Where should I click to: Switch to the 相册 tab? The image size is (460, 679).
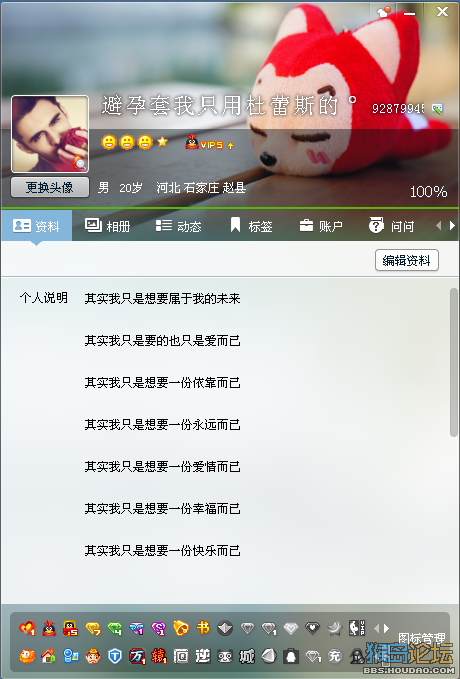107,226
